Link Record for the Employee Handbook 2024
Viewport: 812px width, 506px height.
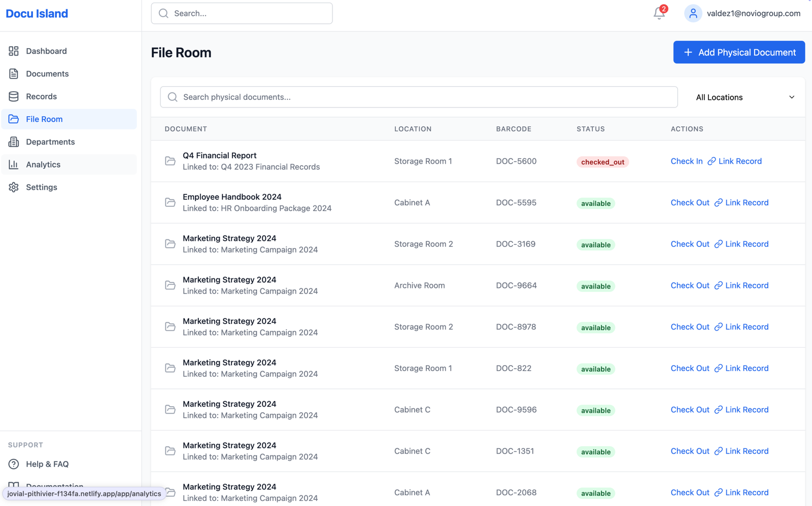746,202
